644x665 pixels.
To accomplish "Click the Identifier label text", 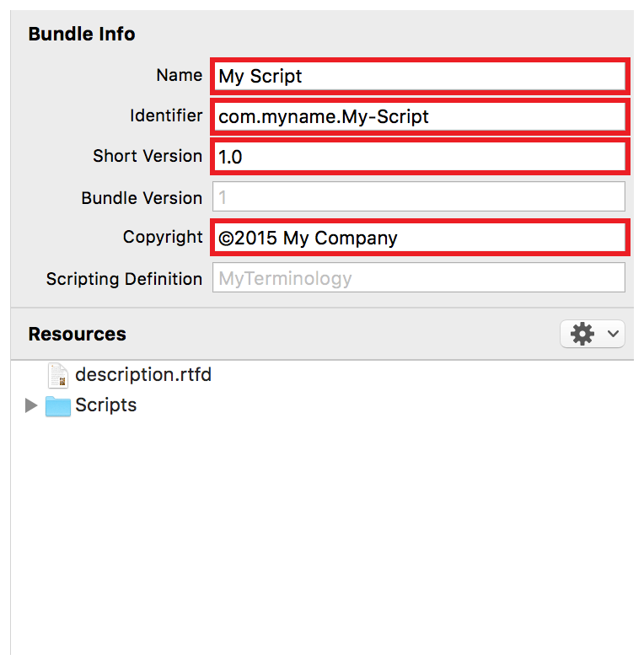I will [x=166, y=115].
